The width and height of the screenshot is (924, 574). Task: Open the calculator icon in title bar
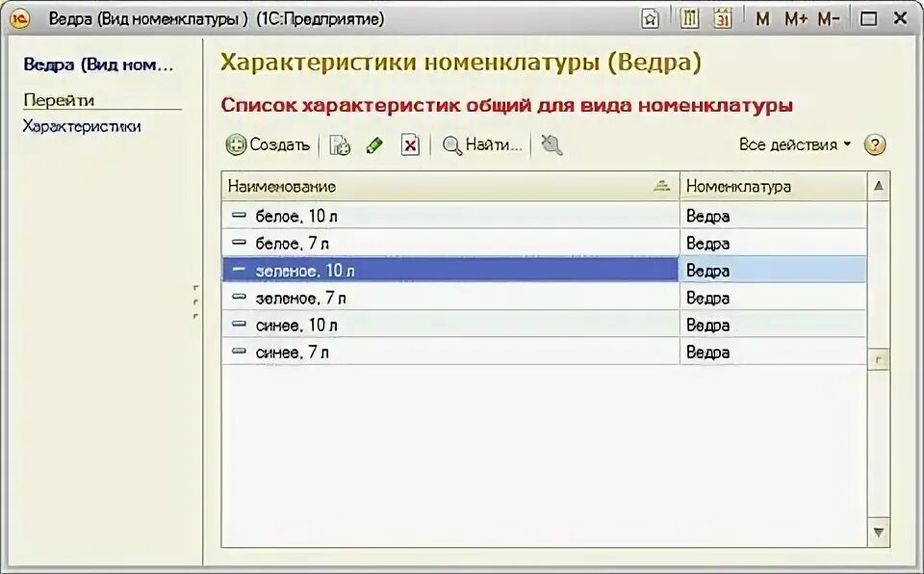[689, 19]
